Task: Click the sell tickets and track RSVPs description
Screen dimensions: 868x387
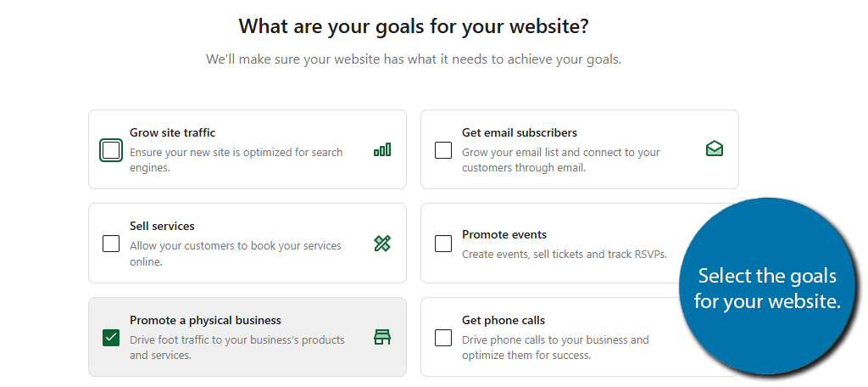Action: coord(564,253)
